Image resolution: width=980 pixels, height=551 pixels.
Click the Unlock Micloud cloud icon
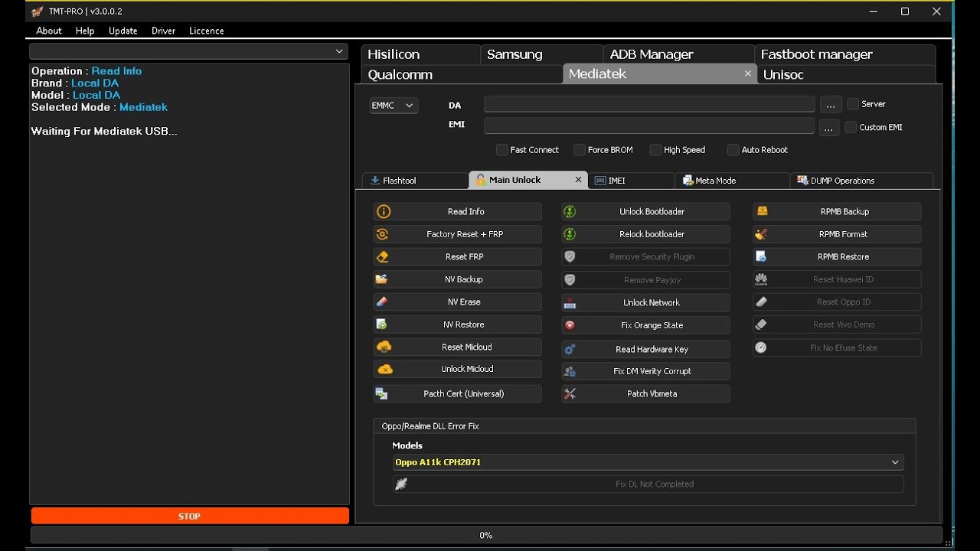pos(385,369)
